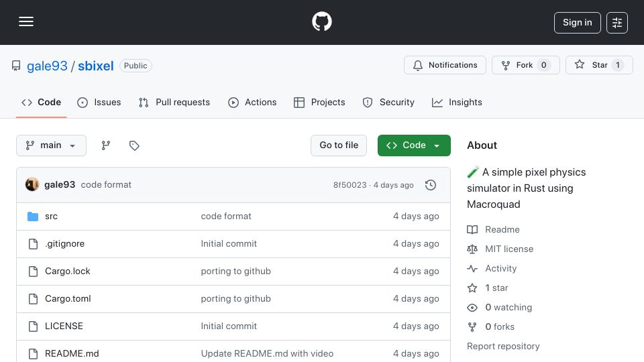Image resolution: width=644 pixels, height=362 pixels.
Task: Click gale93 avatar in latest commit
Action: coord(32,185)
